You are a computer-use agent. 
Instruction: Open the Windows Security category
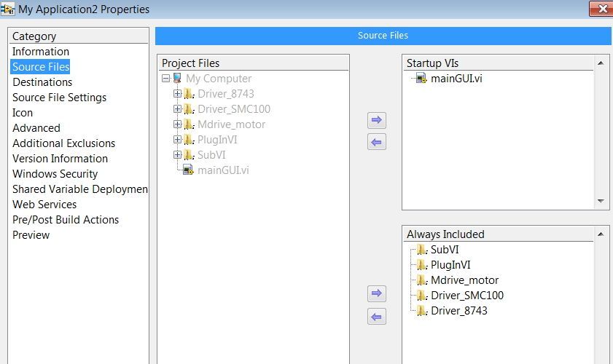click(x=55, y=174)
